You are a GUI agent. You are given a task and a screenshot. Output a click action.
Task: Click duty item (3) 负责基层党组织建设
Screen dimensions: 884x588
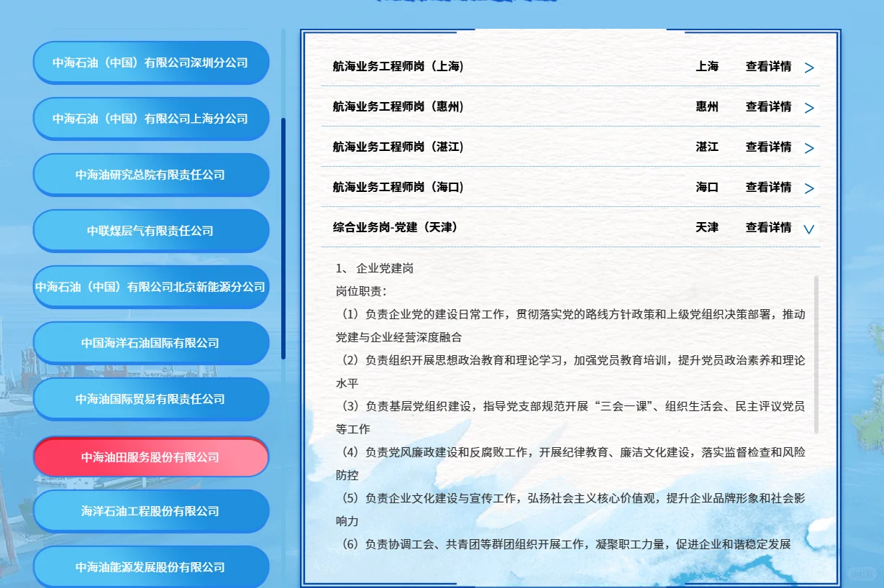pyautogui.click(x=570, y=418)
